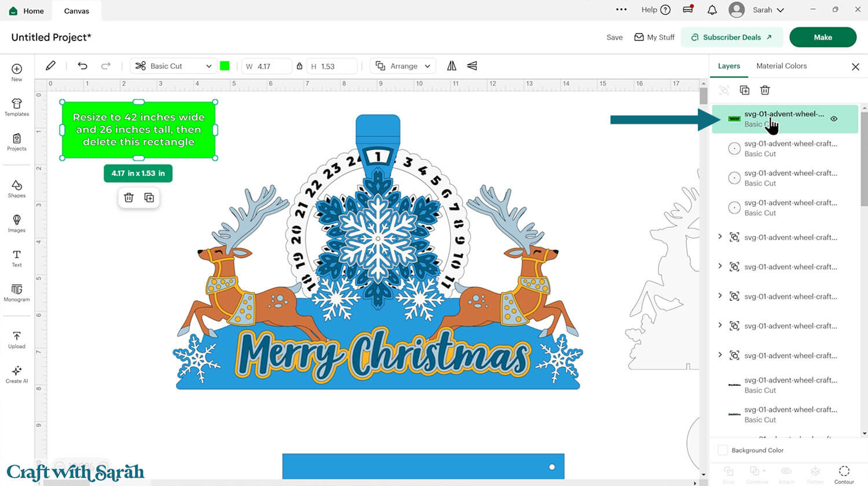Click the trash icon in the Layers panel
This screenshot has height=486, width=868.
point(765,90)
